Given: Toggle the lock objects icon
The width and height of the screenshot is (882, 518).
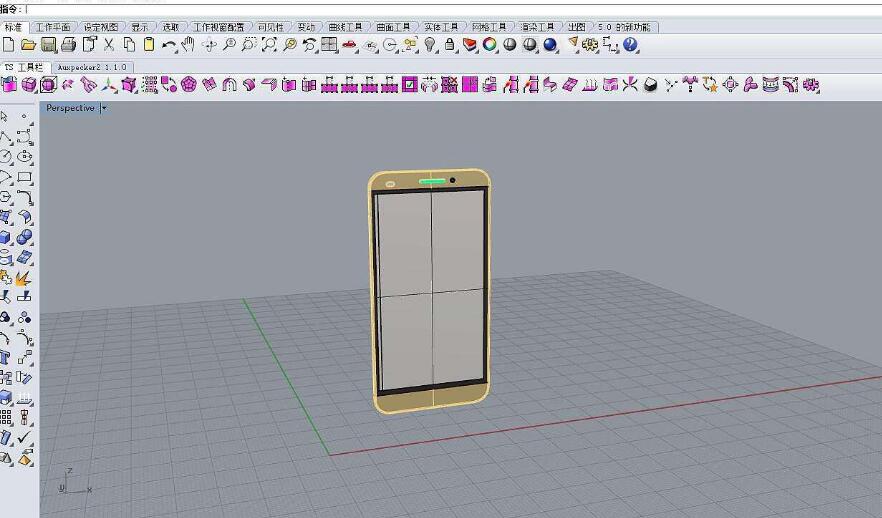Looking at the screenshot, I should [450, 45].
